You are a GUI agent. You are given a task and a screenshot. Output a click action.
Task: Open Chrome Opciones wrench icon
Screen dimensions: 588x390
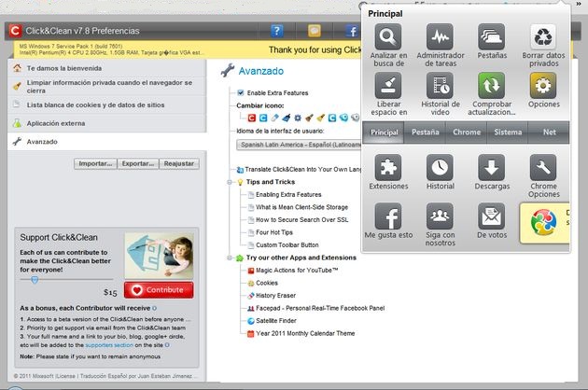coord(543,168)
